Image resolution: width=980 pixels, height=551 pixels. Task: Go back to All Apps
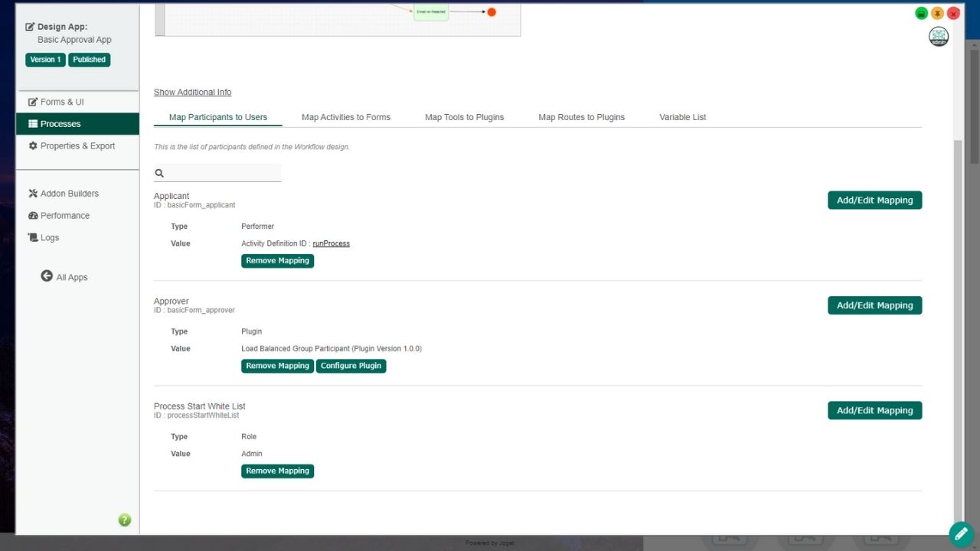(x=71, y=277)
